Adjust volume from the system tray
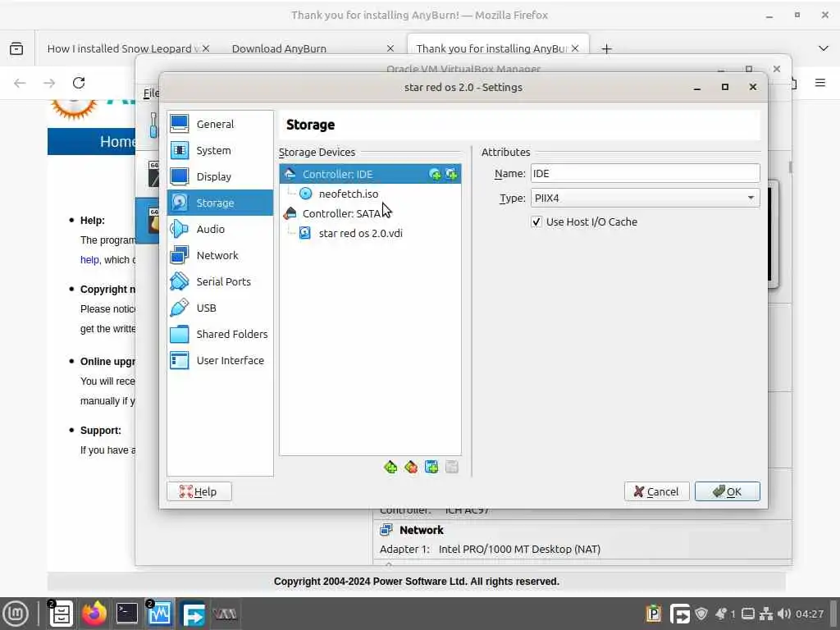The width and height of the screenshot is (840, 630). (783, 614)
